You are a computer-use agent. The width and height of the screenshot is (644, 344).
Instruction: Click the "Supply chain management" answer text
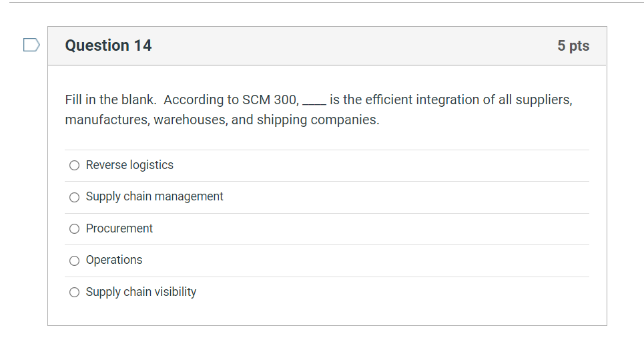click(154, 196)
